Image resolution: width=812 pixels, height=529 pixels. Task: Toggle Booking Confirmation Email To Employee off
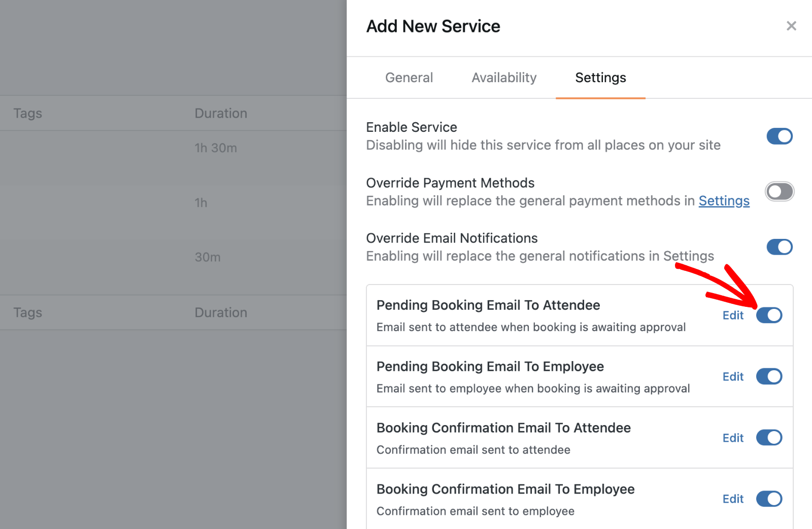click(769, 499)
